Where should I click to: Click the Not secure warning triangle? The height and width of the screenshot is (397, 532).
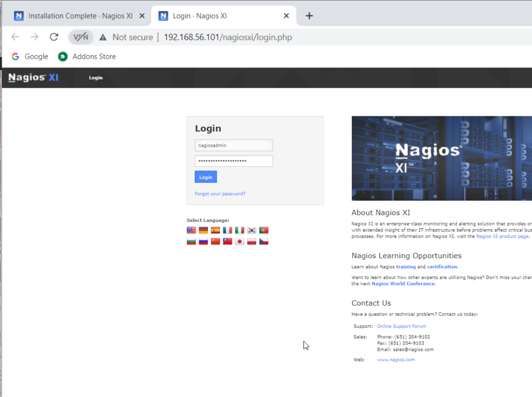point(103,37)
